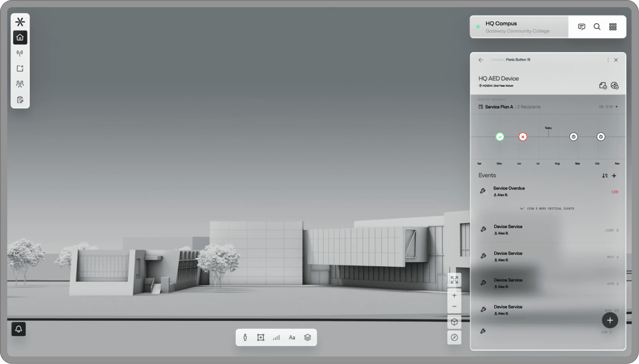The width and height of the screenshot is (639, 364).
Task: Open the clipboard reports sidebar icon
Action: click(20, 100)
